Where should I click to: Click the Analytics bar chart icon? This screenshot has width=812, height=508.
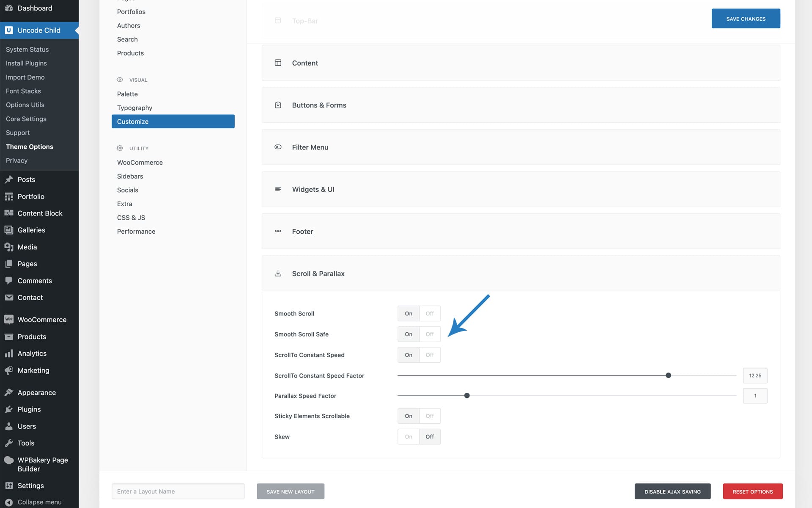click(9, 353)
